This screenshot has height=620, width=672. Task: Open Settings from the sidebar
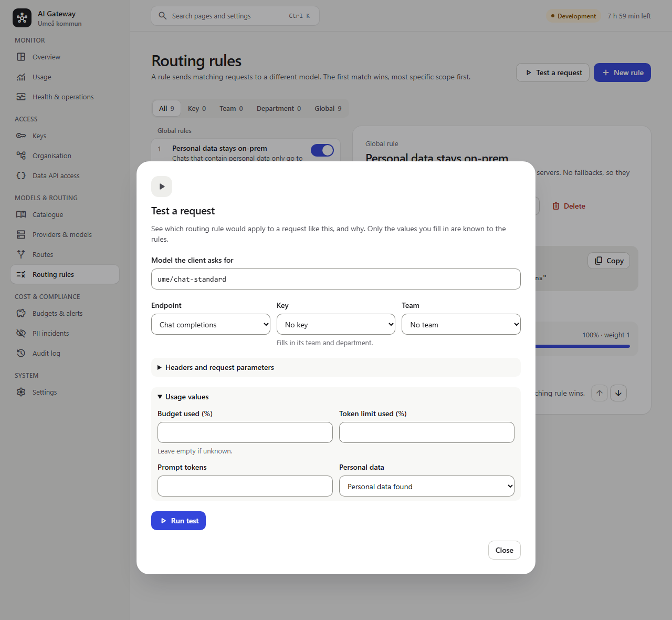(x=65, y=392)
